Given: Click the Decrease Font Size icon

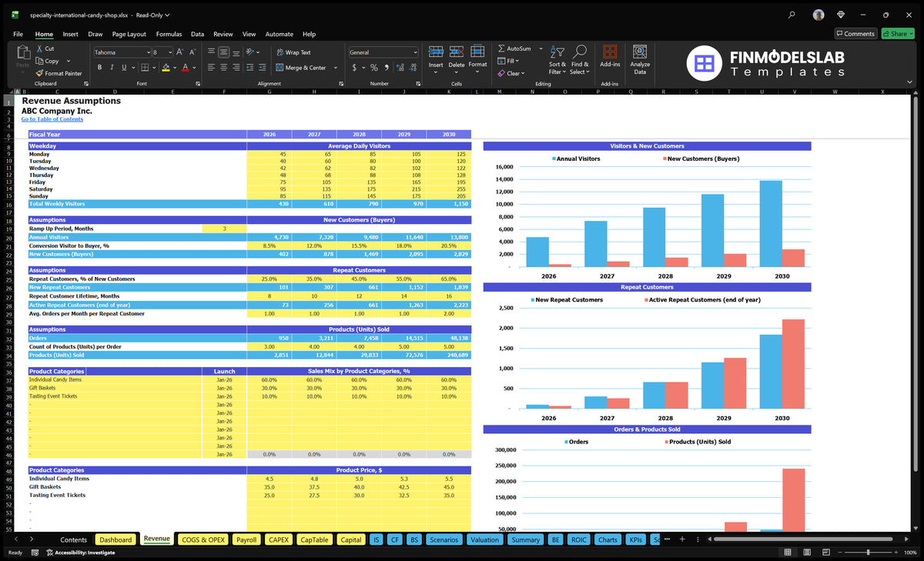Looking at the screenshot, I should pos(192,52).
